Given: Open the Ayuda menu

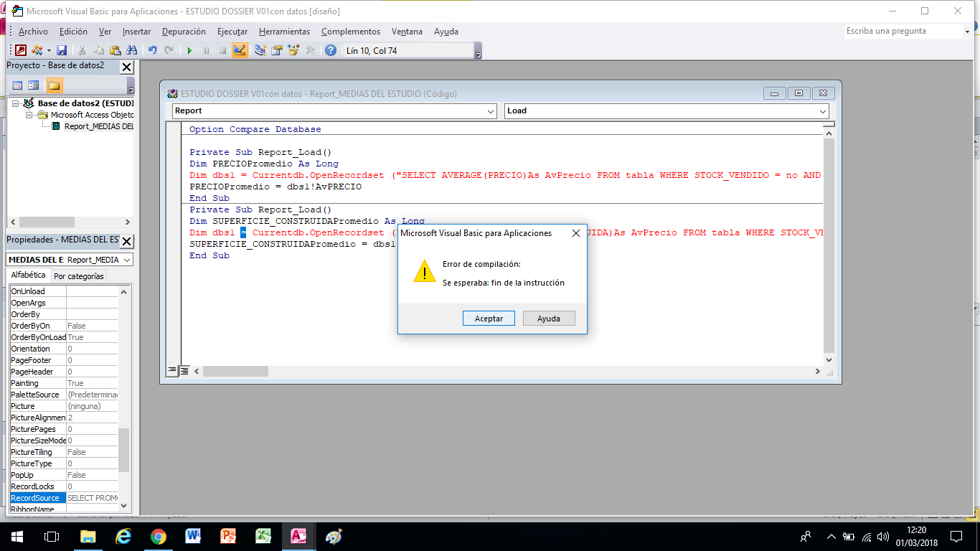Looking at the screenshot, I should click(446, 32).
